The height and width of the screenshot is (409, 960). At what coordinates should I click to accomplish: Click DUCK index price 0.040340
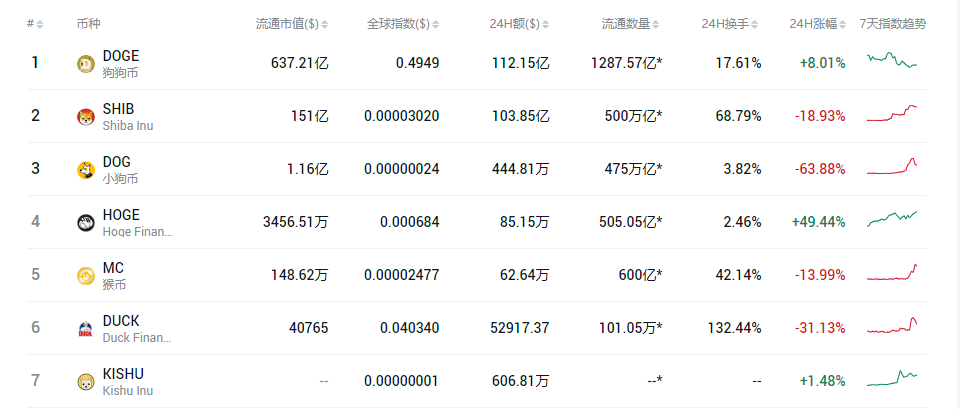pyautogui.click(x=410, y=328)
